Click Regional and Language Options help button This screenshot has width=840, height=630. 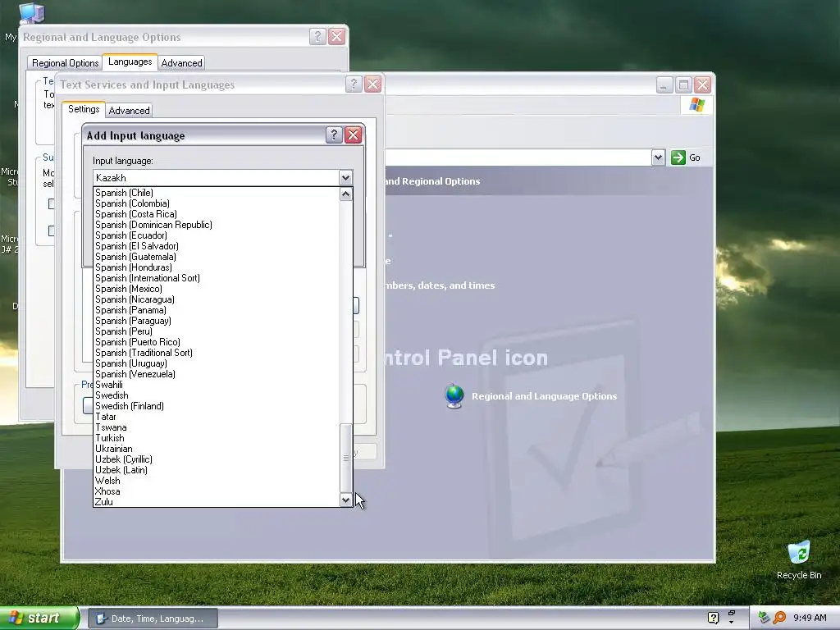(317, 36)
